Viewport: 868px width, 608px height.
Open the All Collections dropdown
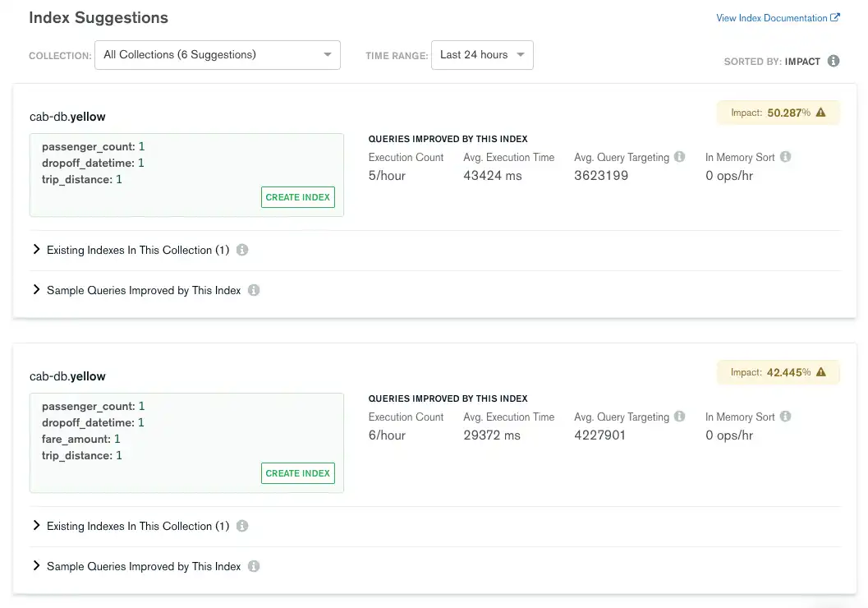(x=218, y=55)
